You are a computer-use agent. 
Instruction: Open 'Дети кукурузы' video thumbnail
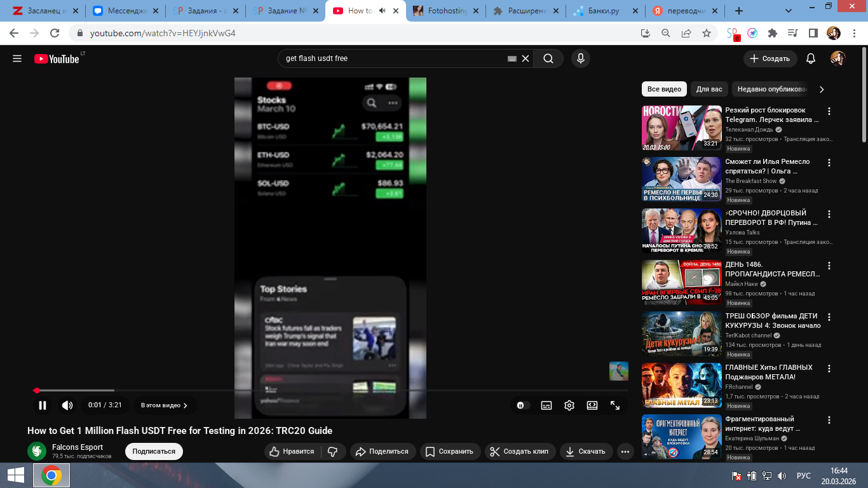point(682,333)
